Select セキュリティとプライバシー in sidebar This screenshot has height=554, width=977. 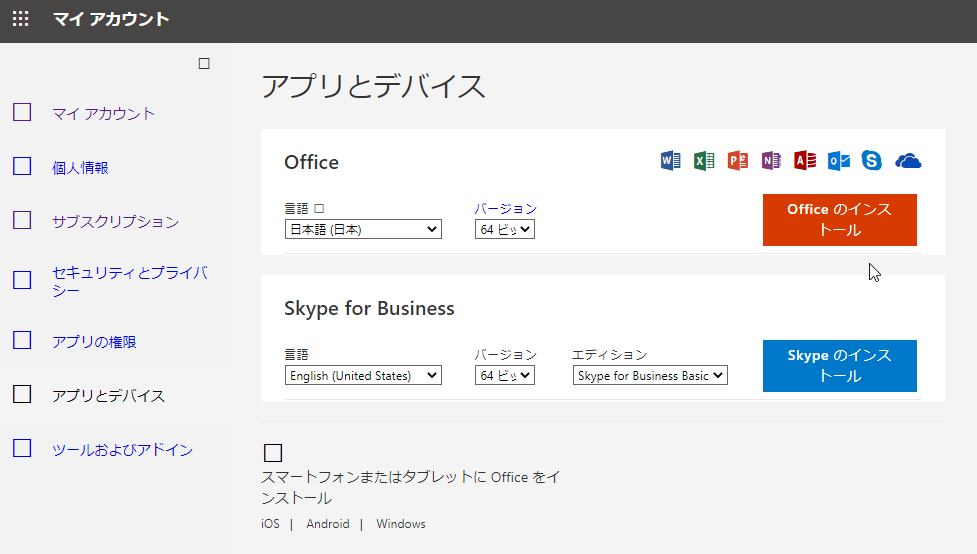coord(130,281)
